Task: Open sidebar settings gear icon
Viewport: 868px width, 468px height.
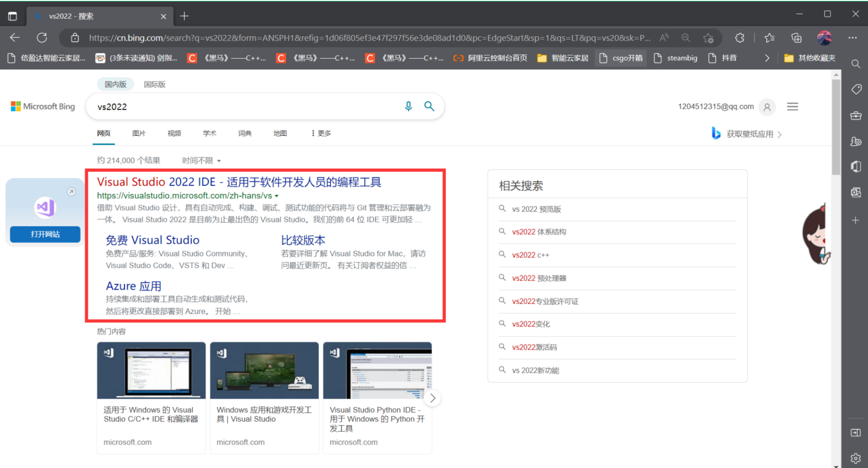Action: click(x=855, y=458)
